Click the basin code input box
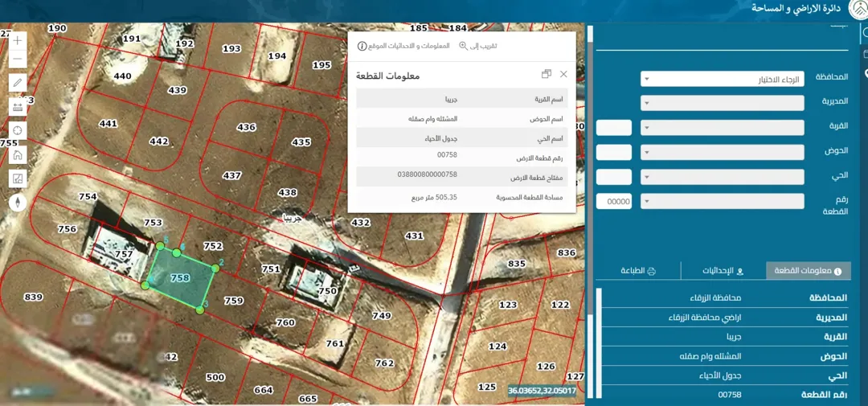 coord(613,152)
